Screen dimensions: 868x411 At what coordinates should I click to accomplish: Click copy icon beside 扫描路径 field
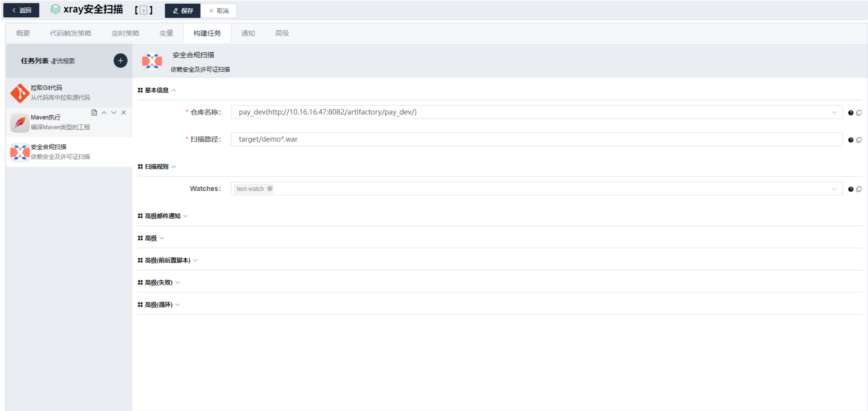[859, 140]
